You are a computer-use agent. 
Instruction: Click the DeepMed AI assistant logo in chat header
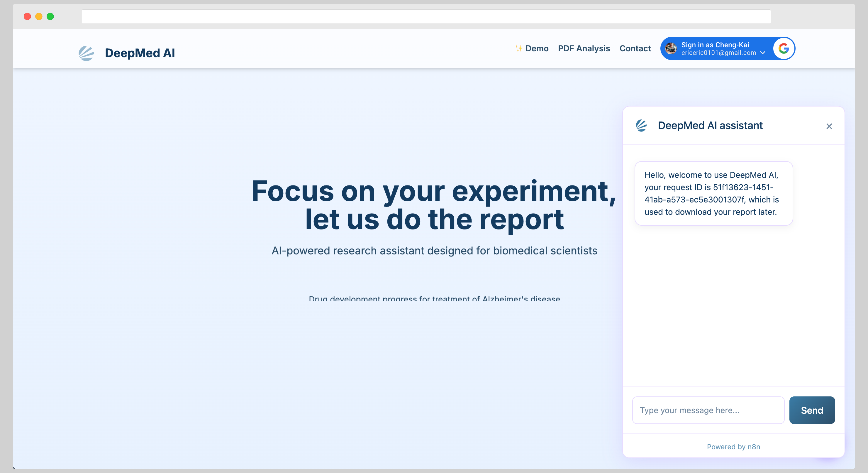[x=641, y=125]
